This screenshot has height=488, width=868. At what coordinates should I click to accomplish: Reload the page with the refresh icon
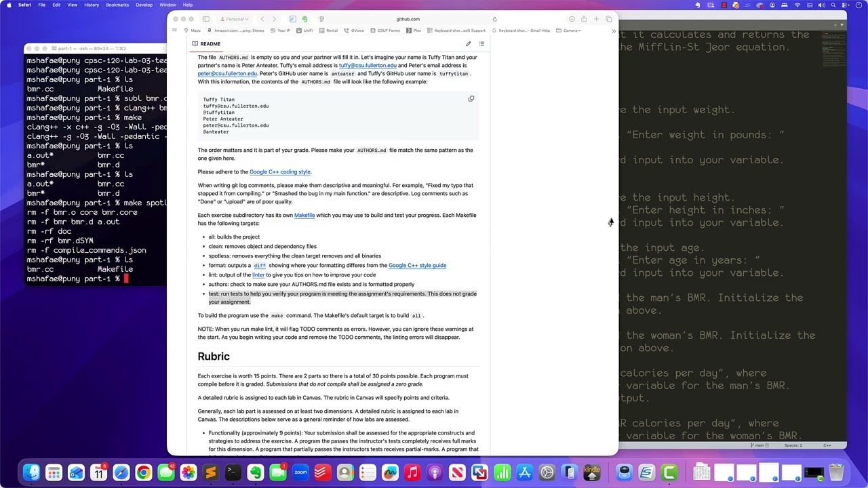(494, 19)
